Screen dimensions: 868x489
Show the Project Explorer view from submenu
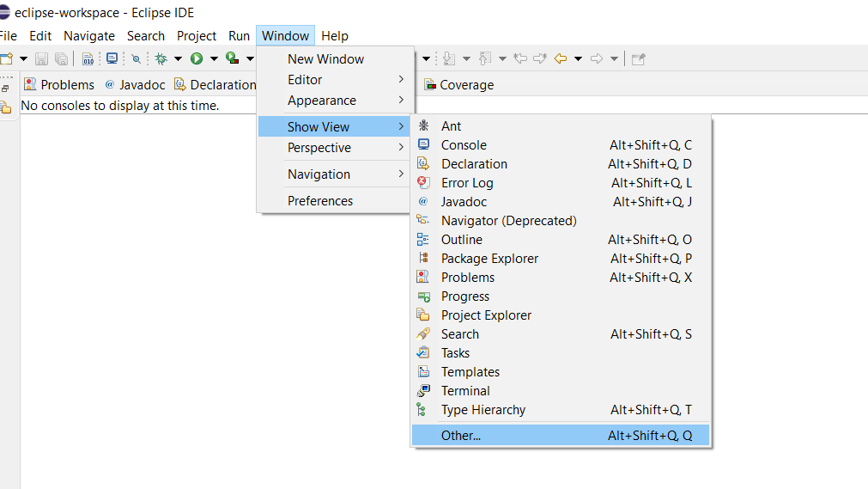point(561,315)
